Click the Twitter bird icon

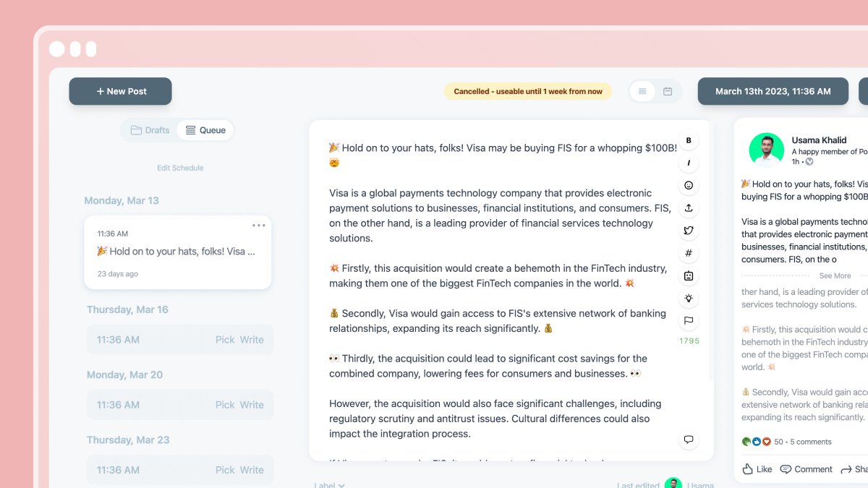pyautogui.click(x=689, y=231)
